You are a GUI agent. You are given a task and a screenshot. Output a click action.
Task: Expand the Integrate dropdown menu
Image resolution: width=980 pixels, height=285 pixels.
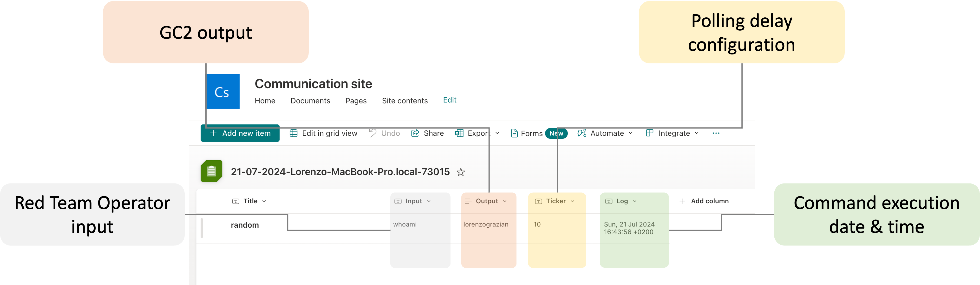pos(697,133)
